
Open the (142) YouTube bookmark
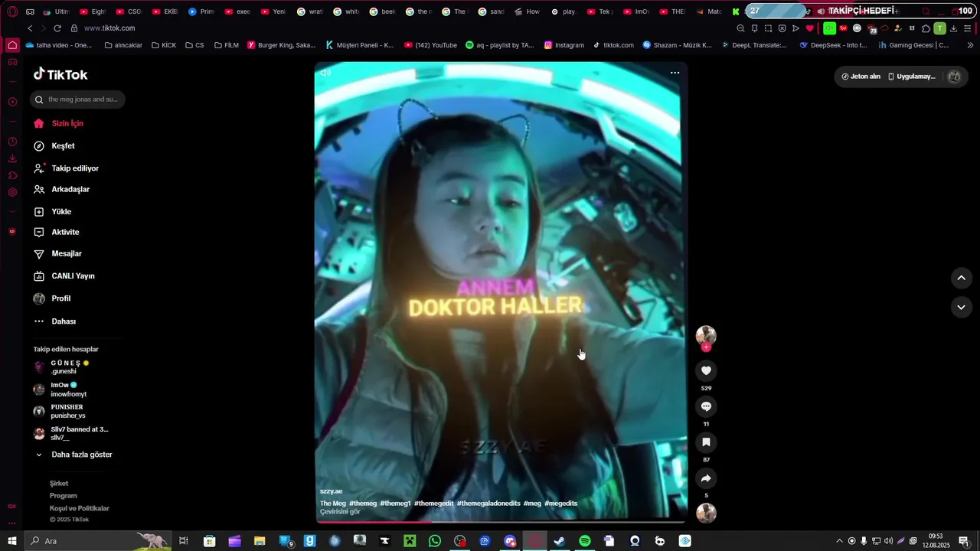point(430,45)
